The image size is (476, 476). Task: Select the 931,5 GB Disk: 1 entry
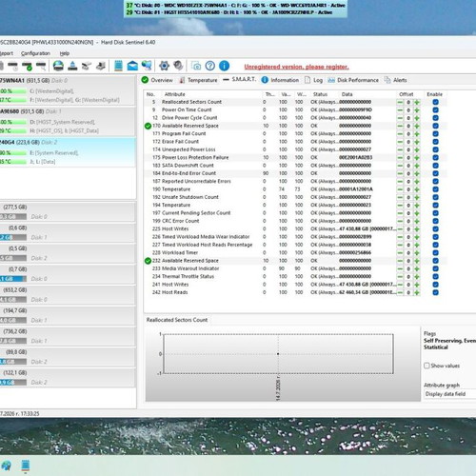pos(68,121)
